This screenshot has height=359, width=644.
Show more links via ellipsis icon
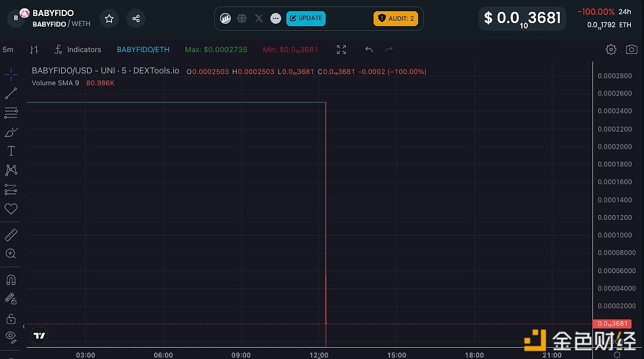coord(276,18)
